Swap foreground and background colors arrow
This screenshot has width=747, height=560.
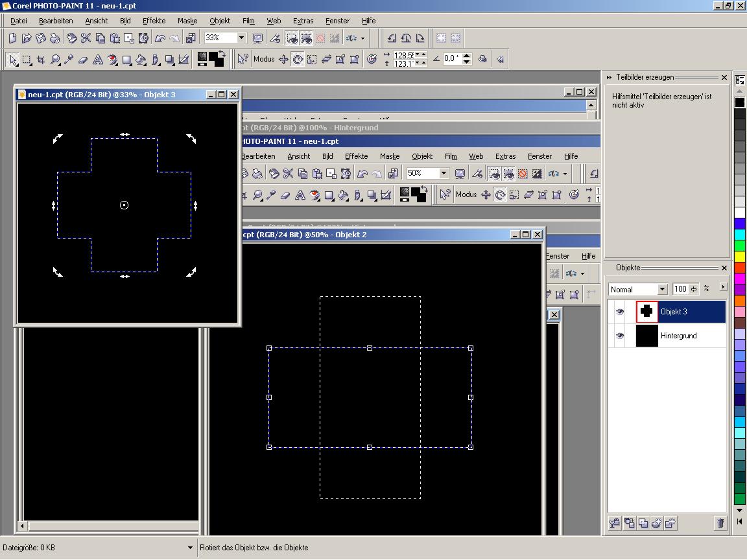221,54
